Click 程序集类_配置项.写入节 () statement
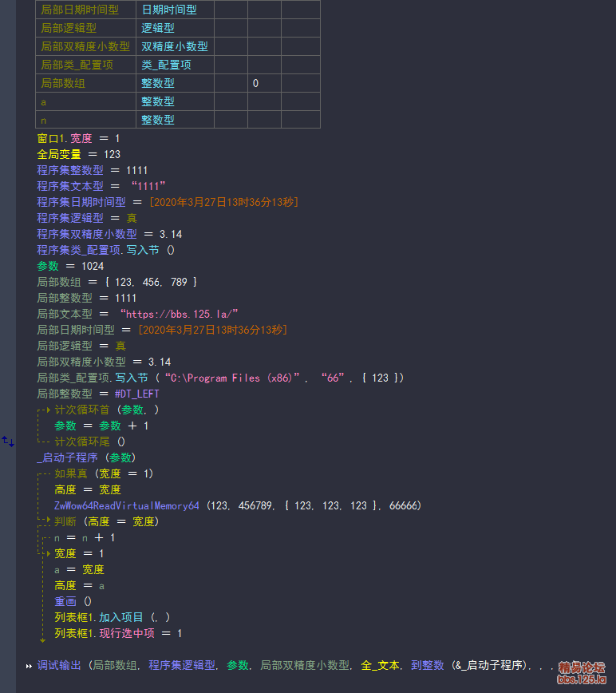616x693 pixels. pyautogui.click(x=106, y=250)
